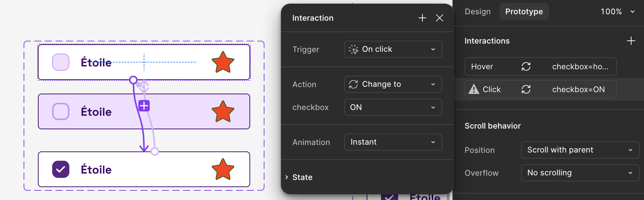Open the Animation dropdown set to Instant
644x200 pixels.
393,142
